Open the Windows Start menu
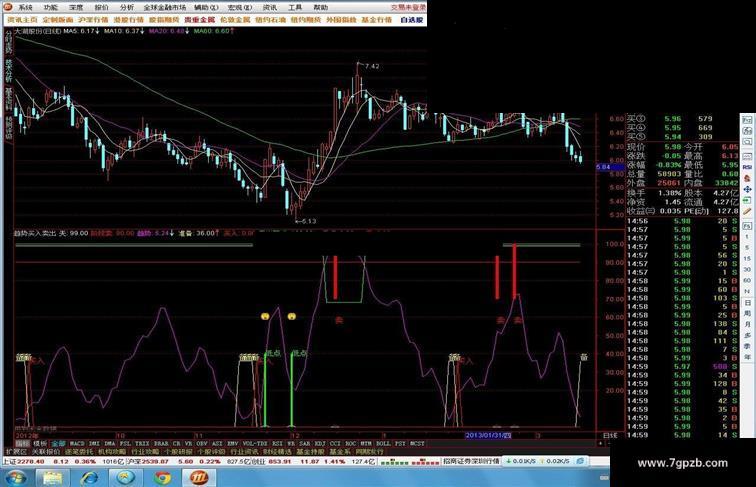 [16, 477]
